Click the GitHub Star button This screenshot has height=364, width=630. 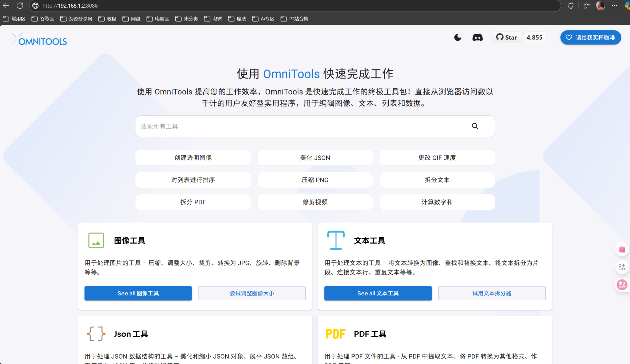click(x=507, y=38)
